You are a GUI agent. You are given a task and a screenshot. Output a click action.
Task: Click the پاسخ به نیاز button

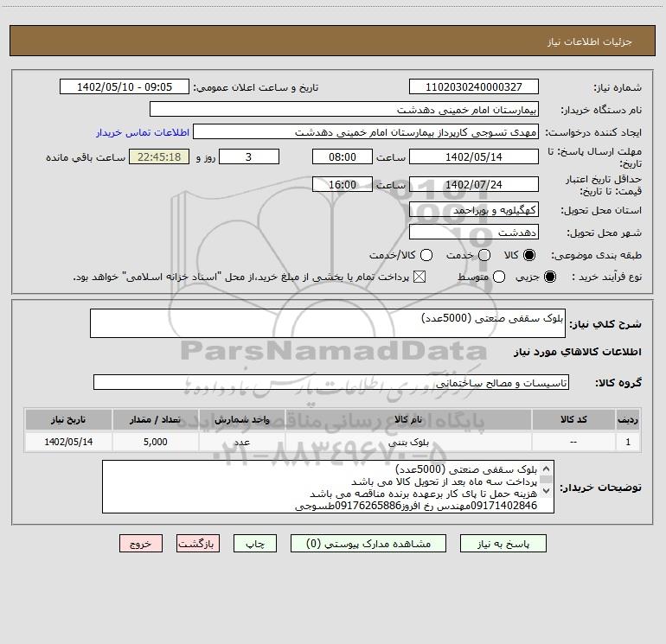503,544
